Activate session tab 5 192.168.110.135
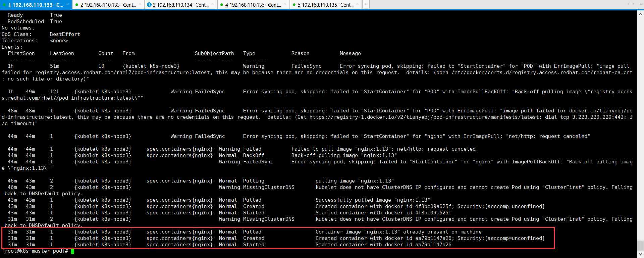644x258 pixels. coord(326,5)
